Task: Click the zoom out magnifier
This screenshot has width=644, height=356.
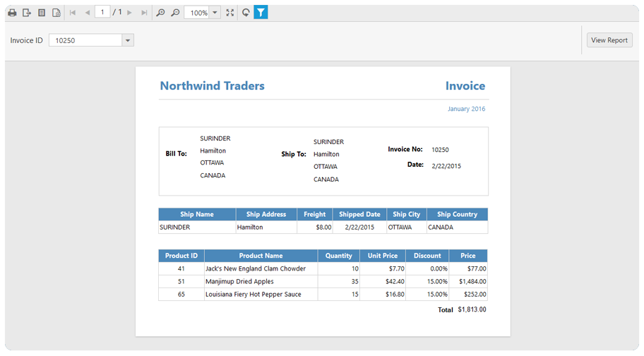Action: click(x=175, y=13)
